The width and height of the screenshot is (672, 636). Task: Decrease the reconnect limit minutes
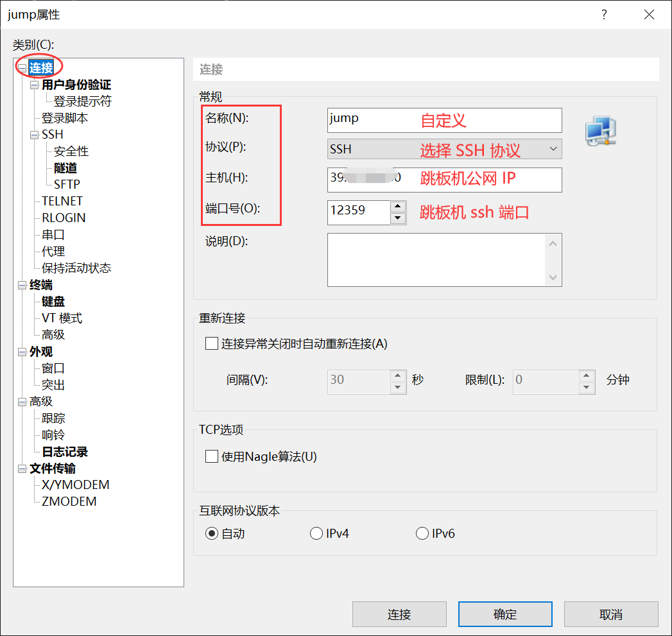(x=586, y=388)
